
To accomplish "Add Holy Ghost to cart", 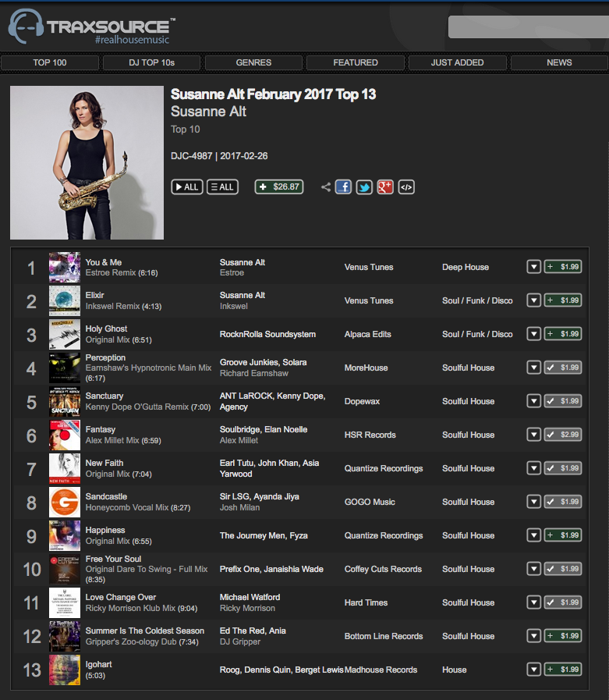I will [562, 334].
